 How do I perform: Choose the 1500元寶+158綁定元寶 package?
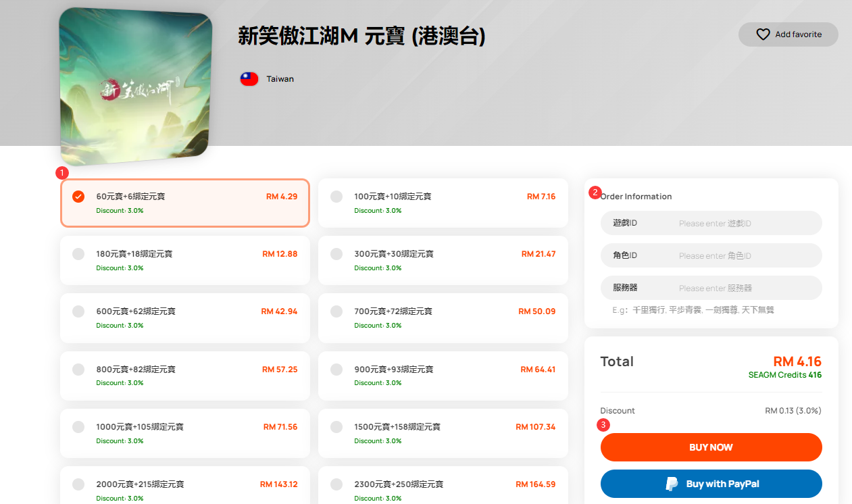click(x=443, y=433)
